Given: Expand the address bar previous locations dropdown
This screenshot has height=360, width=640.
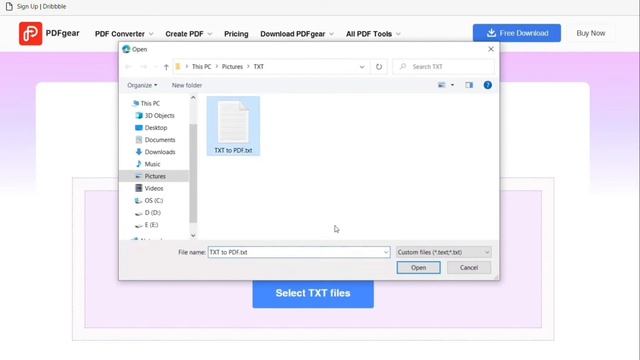Looking at the screenshot, I should [362, 67].
